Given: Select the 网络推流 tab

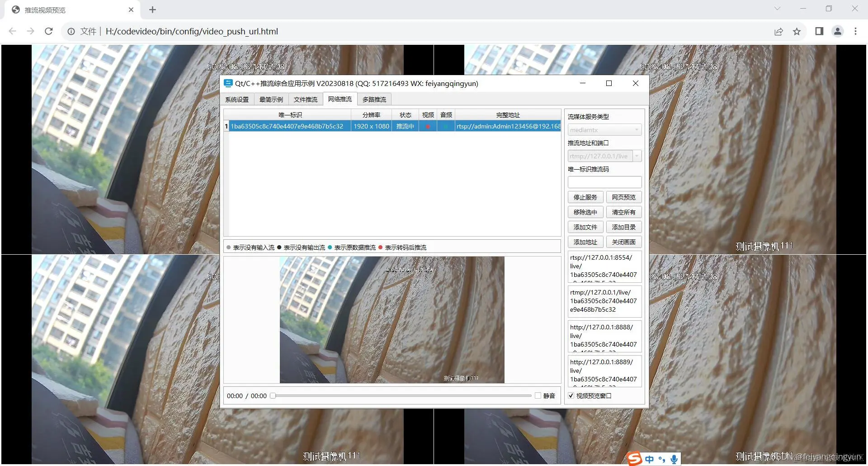Looking at the screenshot, I should [x=340, y=99].
